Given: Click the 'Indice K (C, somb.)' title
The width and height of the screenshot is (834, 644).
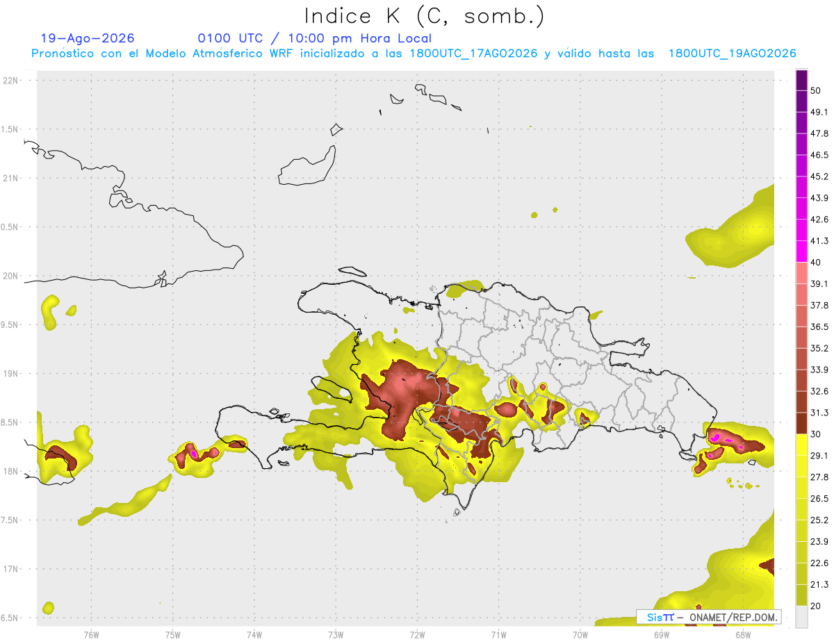Looking at the screenshot, I should (x=425, y=16).
